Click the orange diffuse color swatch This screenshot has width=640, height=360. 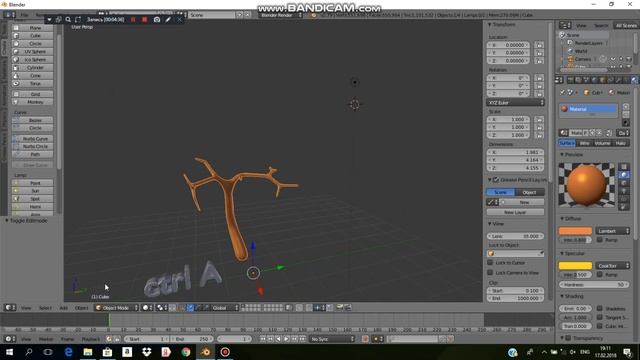pos(575,231)
